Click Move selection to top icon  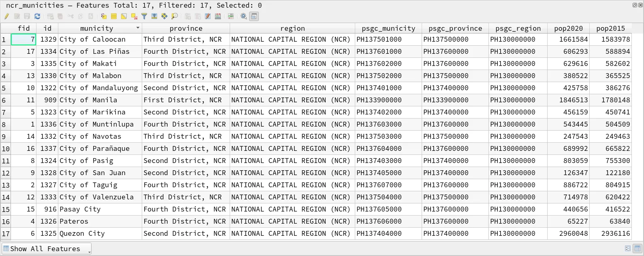154,16
